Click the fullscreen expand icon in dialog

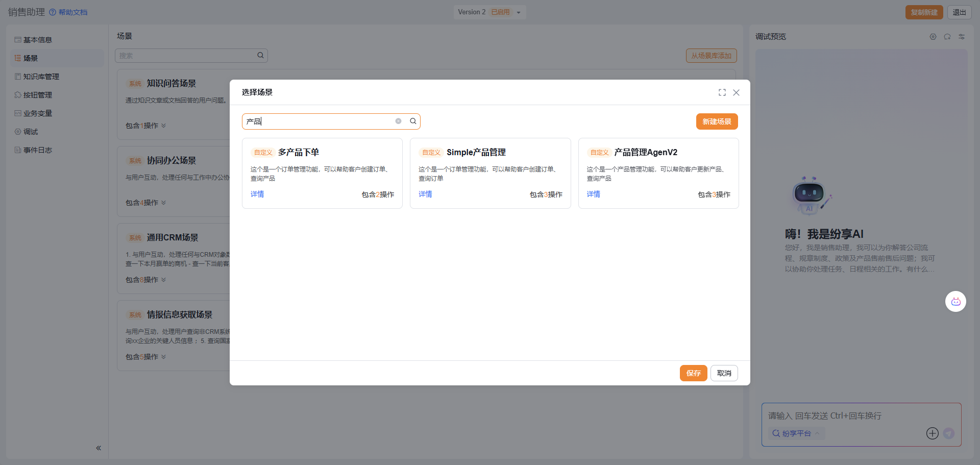722,92
